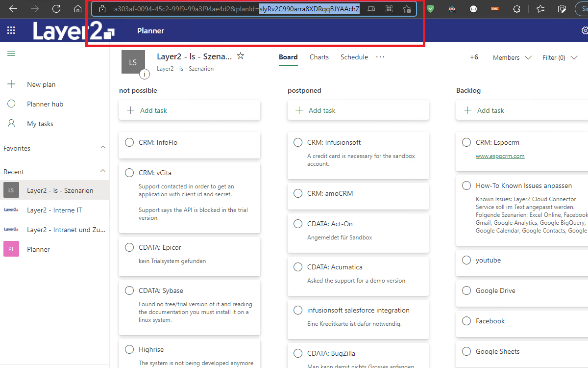Check off the youtube task
This screenshot has width=588, height=368.
click(466, 260)
